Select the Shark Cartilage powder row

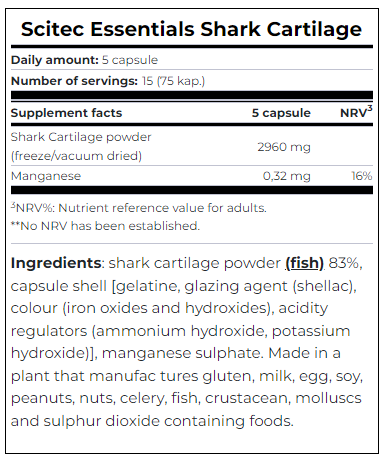192,146
